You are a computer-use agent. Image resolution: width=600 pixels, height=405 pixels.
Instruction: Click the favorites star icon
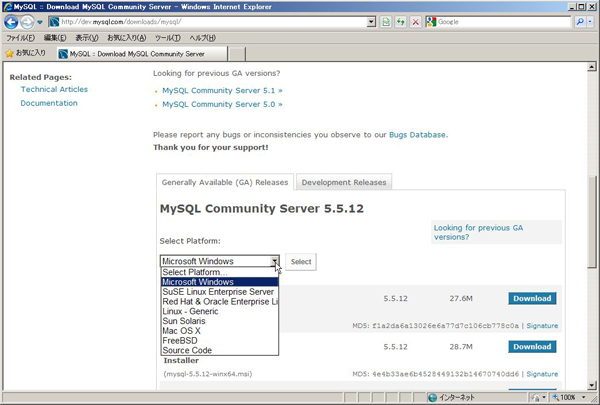pyautogui.click(x=10, y=54)
